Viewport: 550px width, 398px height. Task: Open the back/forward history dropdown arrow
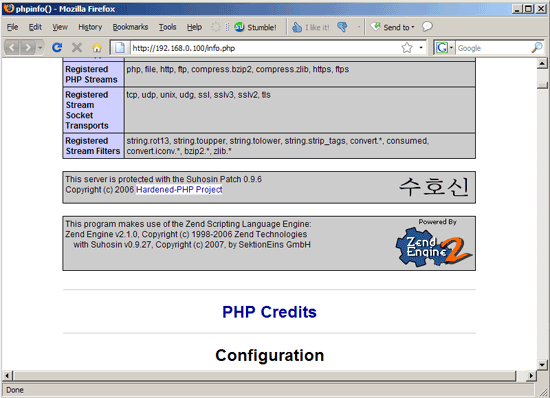40,47
